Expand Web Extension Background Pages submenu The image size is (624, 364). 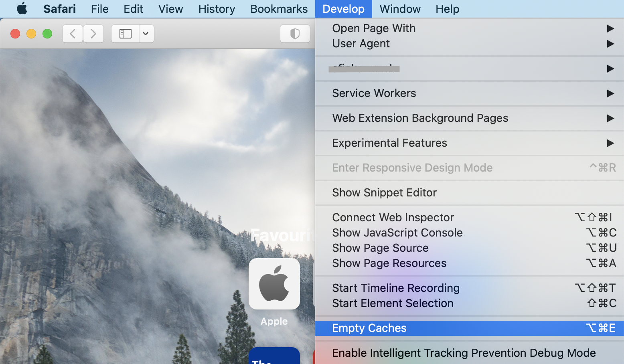click(470, 118)
